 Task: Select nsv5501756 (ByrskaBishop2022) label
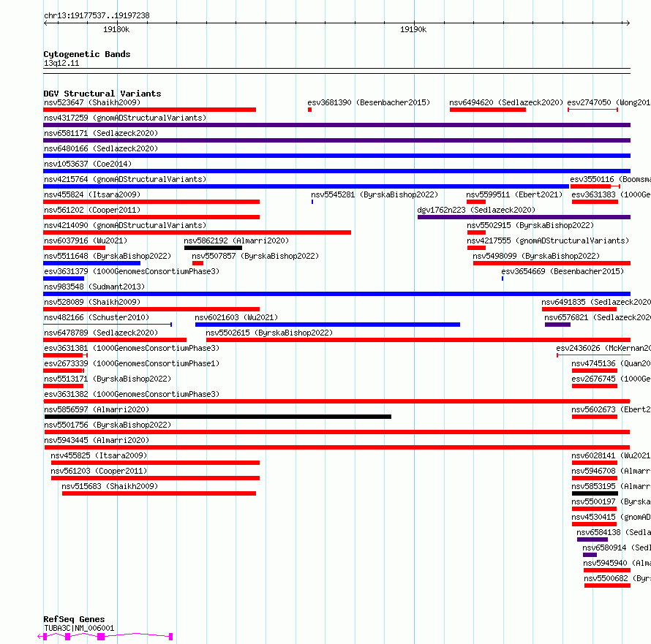pyautogui.click(x=108, y=425)
